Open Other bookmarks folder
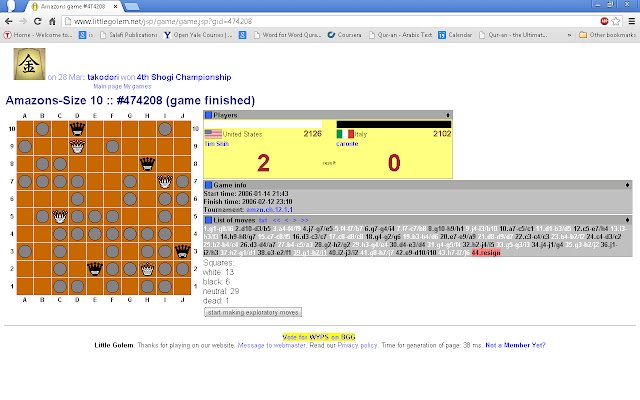 607,35
